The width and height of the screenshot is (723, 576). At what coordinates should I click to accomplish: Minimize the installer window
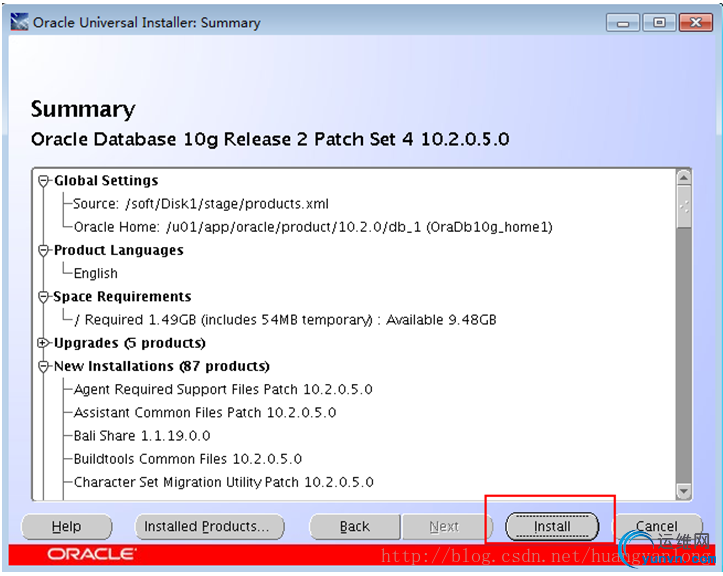point(623,23)
